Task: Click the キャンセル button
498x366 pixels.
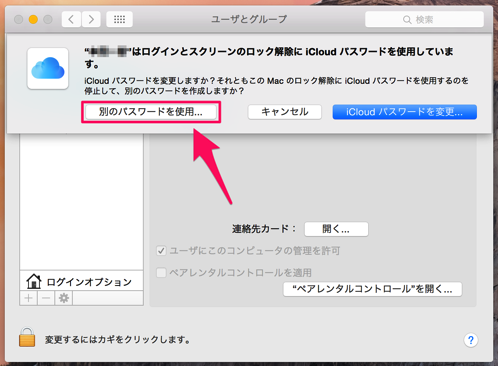Action: [285, 112]
